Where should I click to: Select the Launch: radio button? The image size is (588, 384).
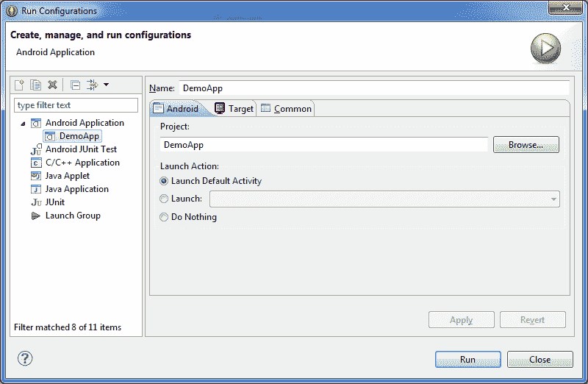164,199
